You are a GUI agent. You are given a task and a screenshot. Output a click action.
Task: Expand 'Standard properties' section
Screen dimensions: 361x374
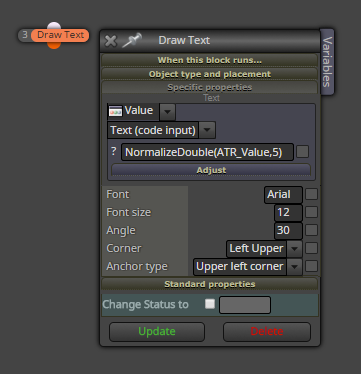click(210, 284)
